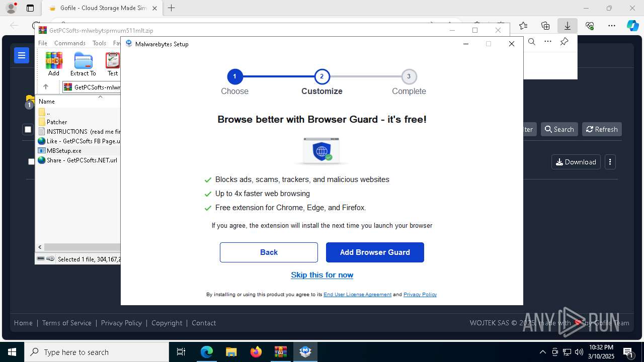Open Edge from the taskbar
This screenshot has width=644, height=362.
point(207,352)
